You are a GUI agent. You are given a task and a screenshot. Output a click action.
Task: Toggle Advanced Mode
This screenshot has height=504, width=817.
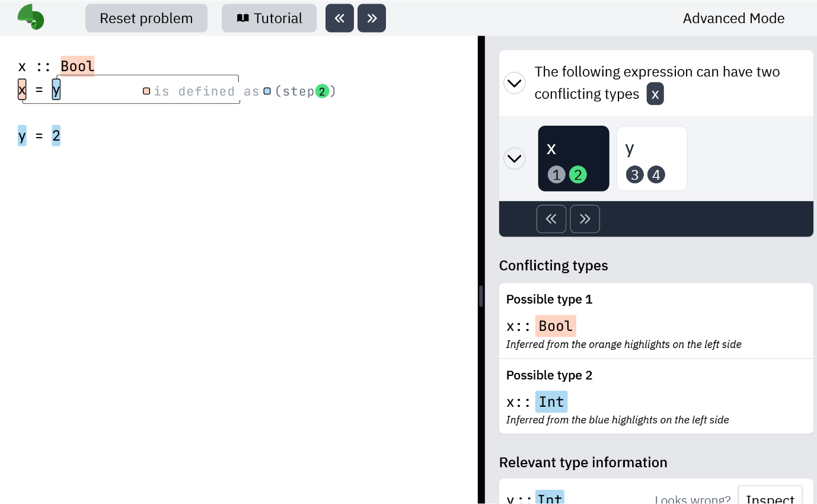click(x=733, y=18)
